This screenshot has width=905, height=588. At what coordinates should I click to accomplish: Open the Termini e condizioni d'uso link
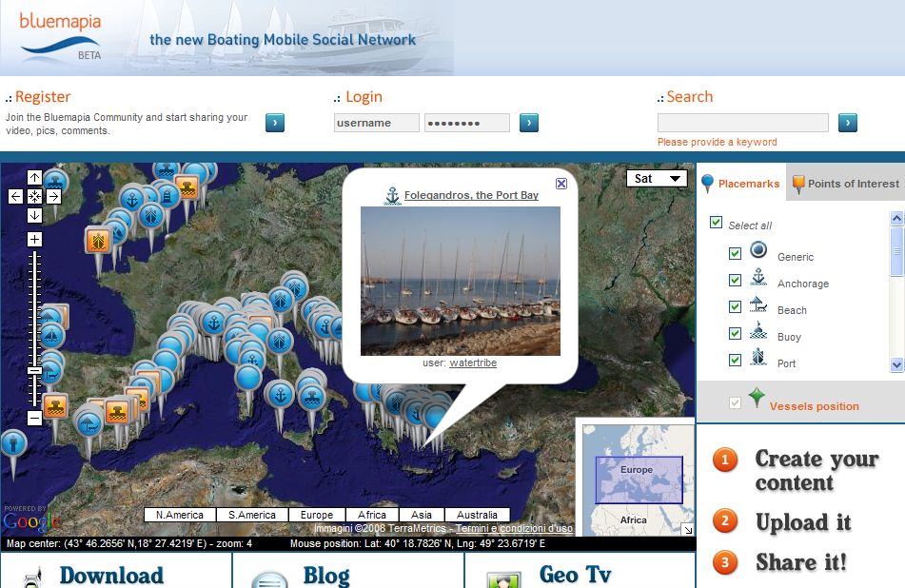click(x=514, y=528)
